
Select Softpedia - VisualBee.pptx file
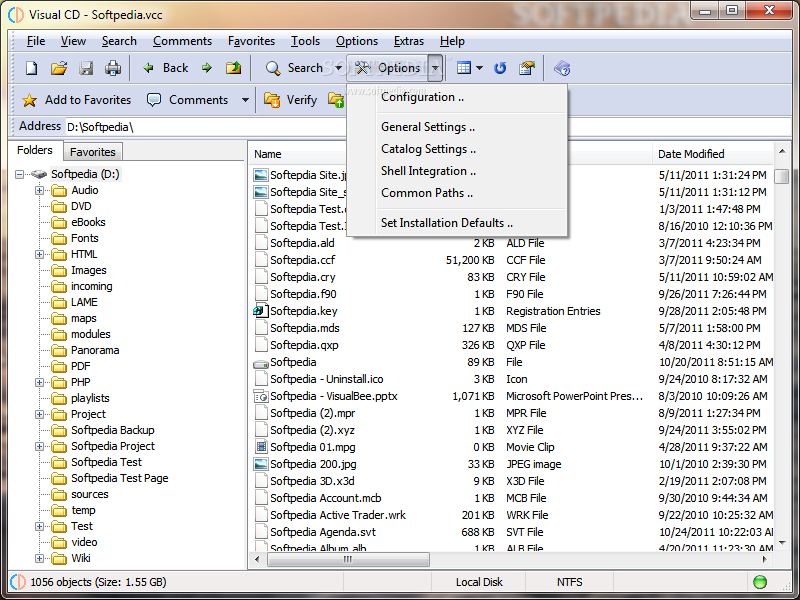click(x=334, y=396)
